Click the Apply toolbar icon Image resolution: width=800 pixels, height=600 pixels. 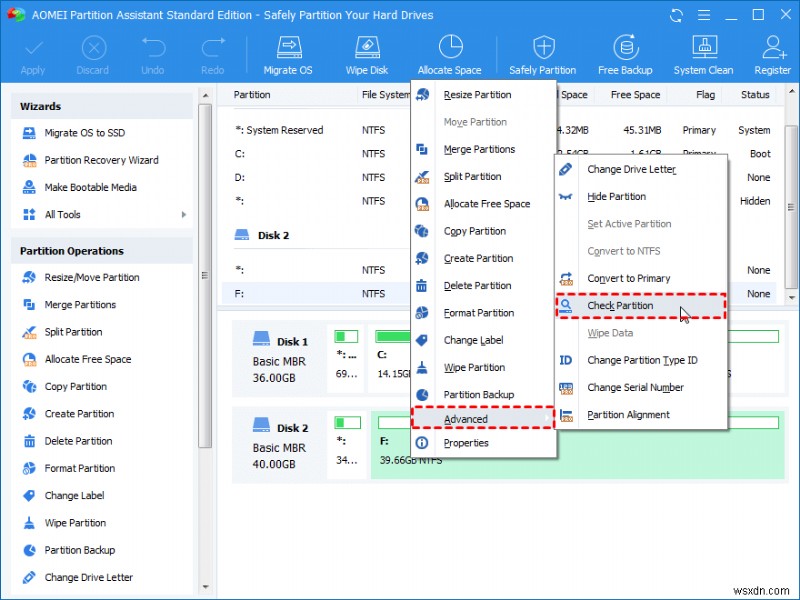33,54
